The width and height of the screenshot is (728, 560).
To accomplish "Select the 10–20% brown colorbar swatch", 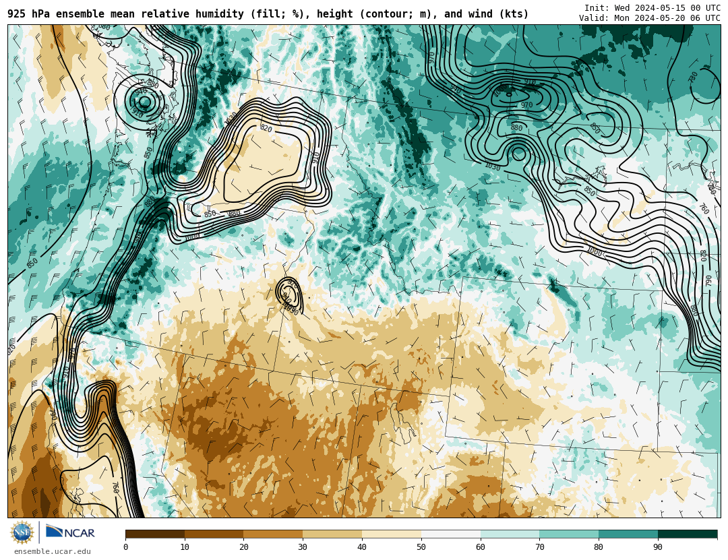I will click(214, 534).
